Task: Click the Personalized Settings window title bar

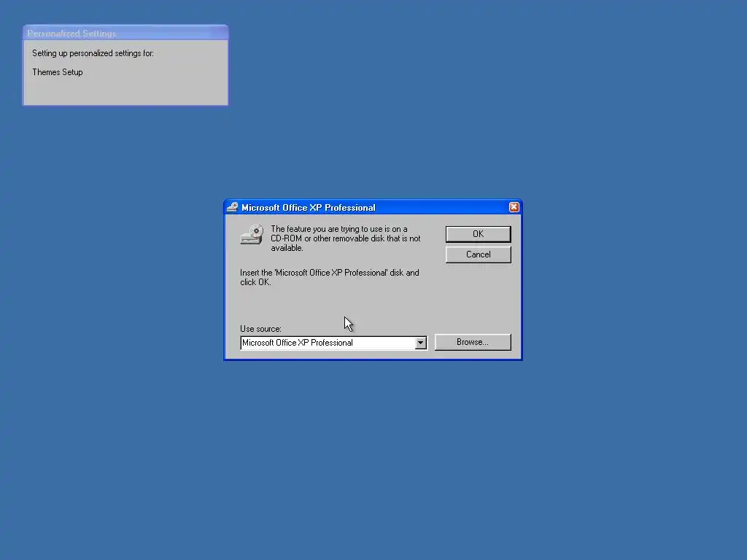Action: tap(125, 34)
